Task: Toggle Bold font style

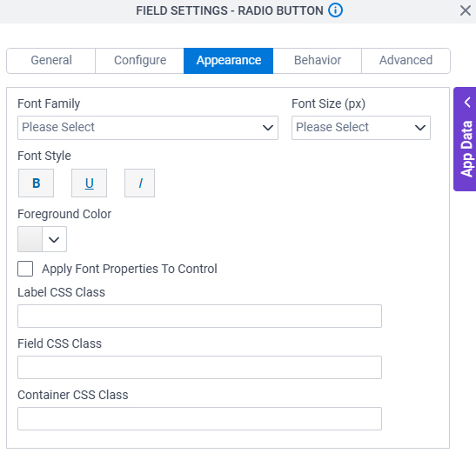Action: point(37,183)
